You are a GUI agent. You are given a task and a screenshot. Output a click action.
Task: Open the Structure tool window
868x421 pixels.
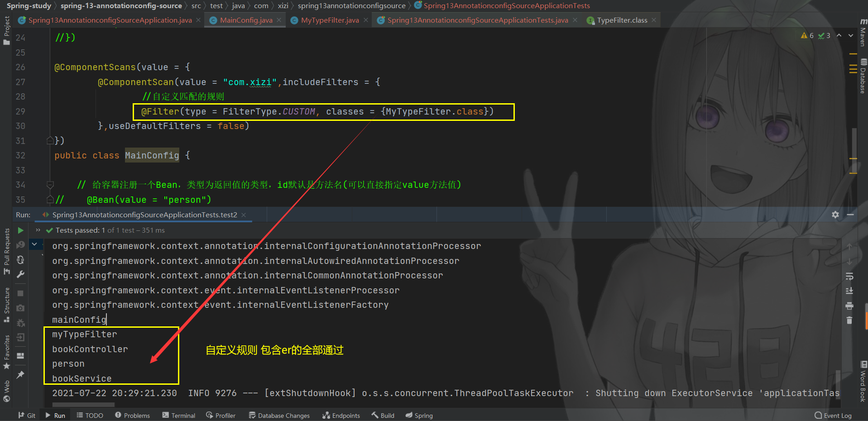(6, 305)
